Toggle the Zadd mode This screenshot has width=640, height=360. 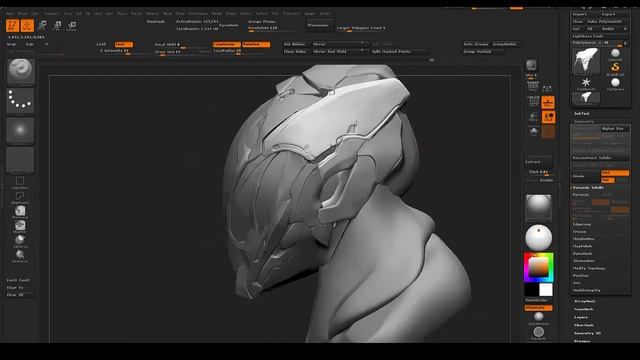(101, 44)
